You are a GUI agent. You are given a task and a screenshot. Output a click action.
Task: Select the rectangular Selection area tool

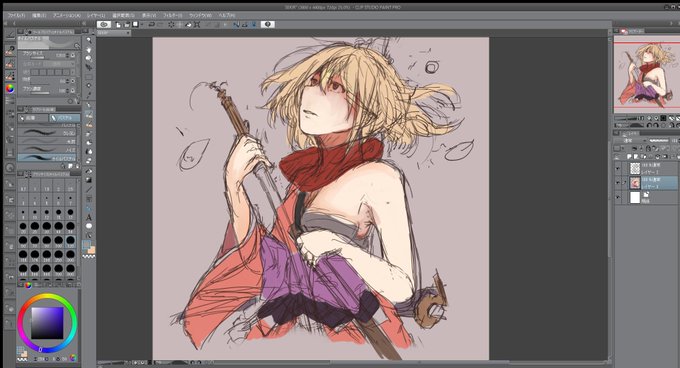tap(89, 77)
